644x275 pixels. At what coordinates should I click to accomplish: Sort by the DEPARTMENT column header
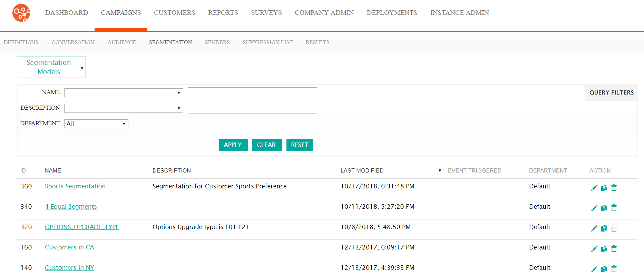548,171
